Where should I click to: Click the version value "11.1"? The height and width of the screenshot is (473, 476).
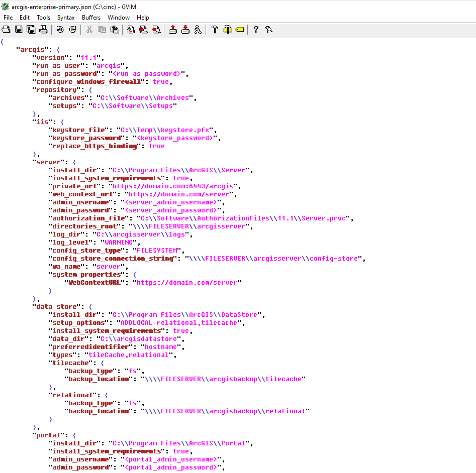(x=88, y=58)
